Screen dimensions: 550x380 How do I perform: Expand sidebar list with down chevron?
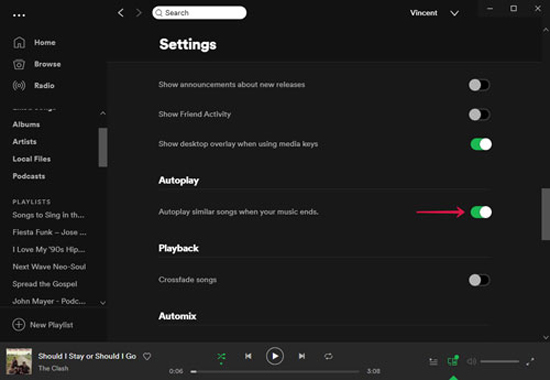coord(103,302)
